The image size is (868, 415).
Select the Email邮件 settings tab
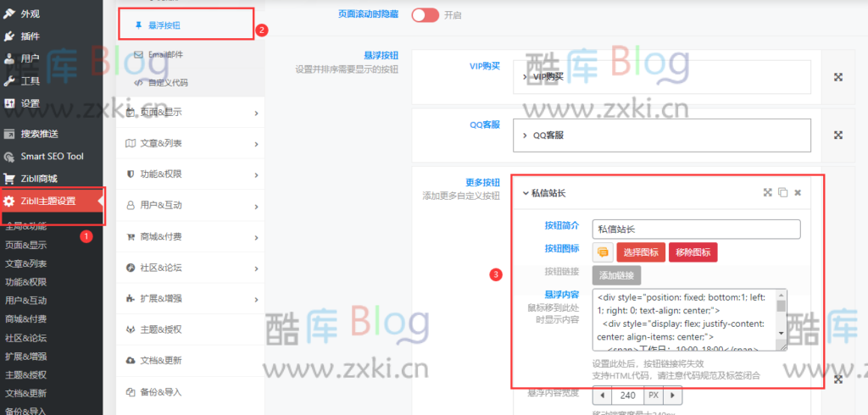coord(191,54)
